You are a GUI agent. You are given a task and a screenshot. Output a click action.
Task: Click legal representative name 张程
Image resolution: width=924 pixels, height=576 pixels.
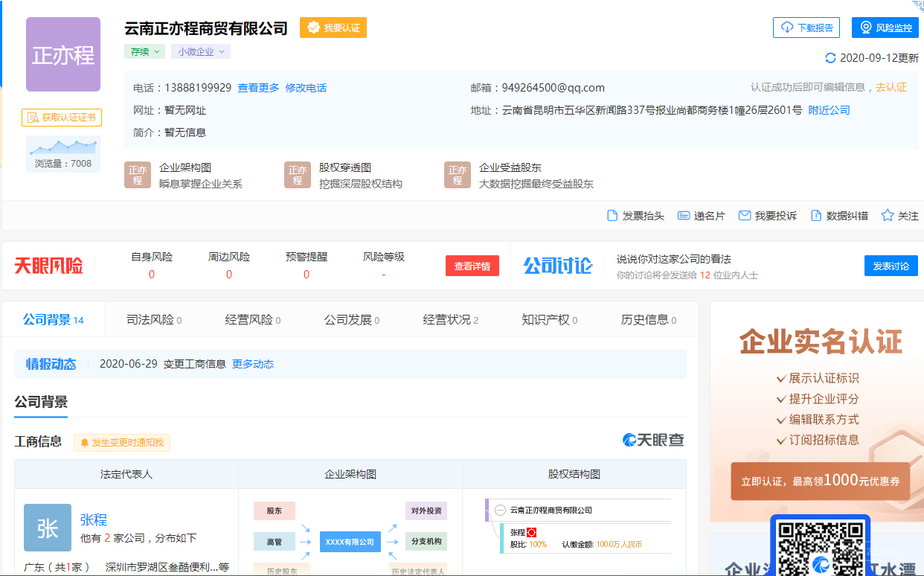pos(94,519)
